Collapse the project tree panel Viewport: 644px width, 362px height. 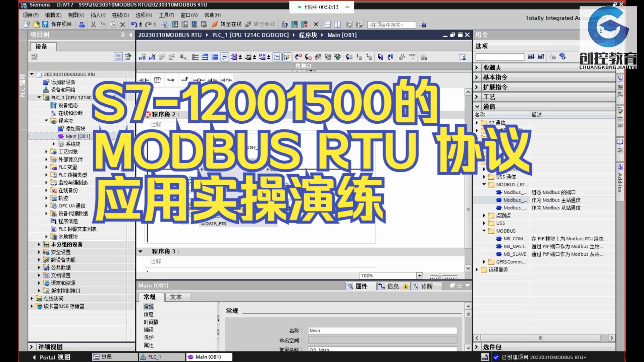pyautogui.click(x=131, y=35)
